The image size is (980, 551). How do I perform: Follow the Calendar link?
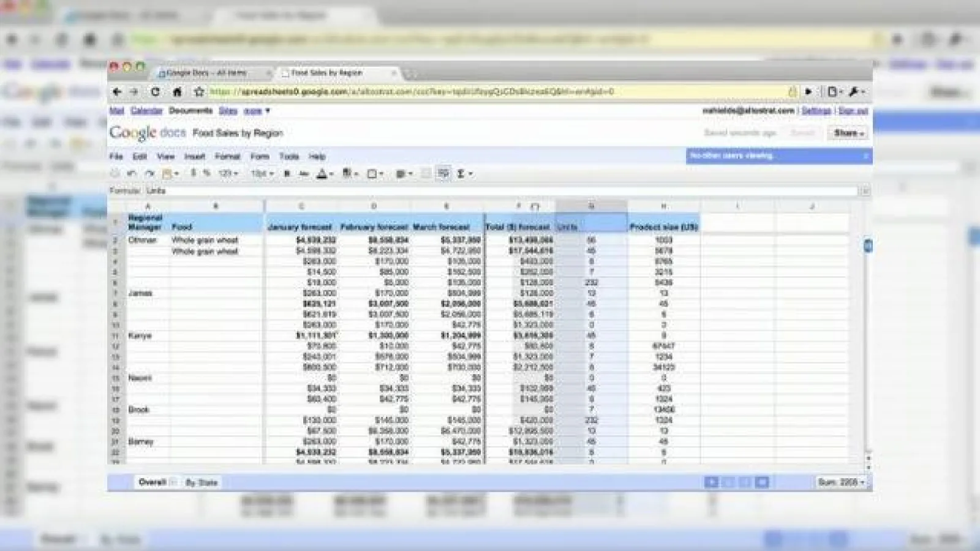tap(146, 111)
